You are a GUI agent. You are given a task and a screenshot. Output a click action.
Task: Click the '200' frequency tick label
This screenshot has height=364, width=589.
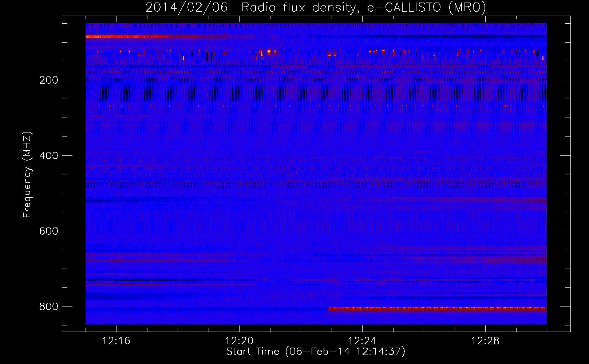[x=48, y=80]
